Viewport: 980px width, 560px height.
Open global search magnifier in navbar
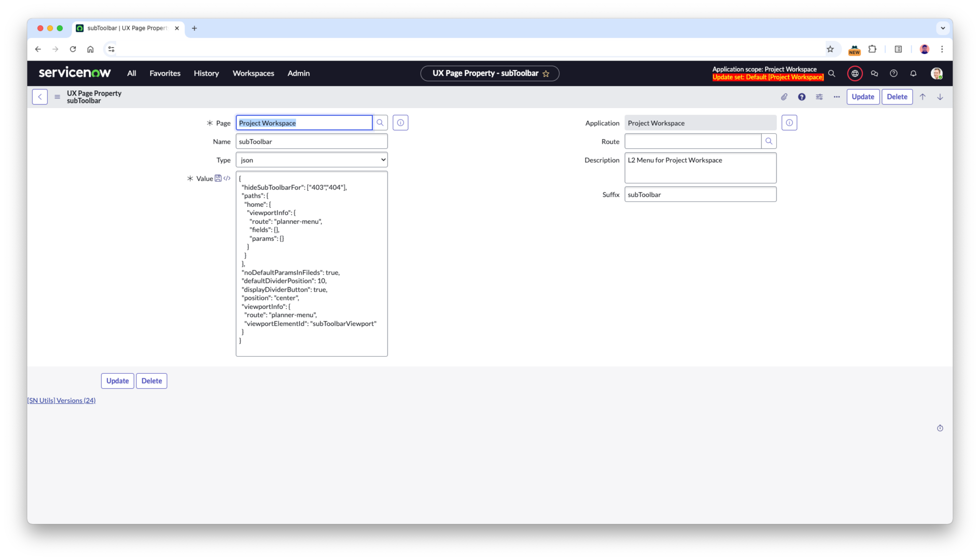[831, 73]
